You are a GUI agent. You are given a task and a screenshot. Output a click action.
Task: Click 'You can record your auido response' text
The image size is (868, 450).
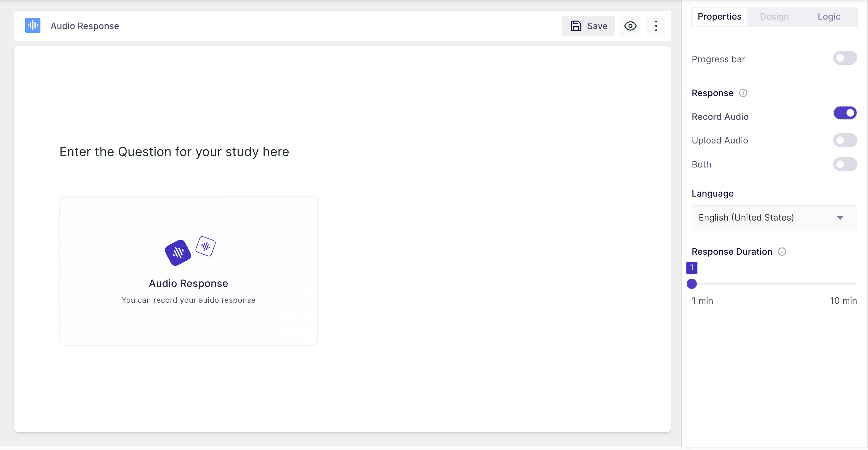[188, 300]
